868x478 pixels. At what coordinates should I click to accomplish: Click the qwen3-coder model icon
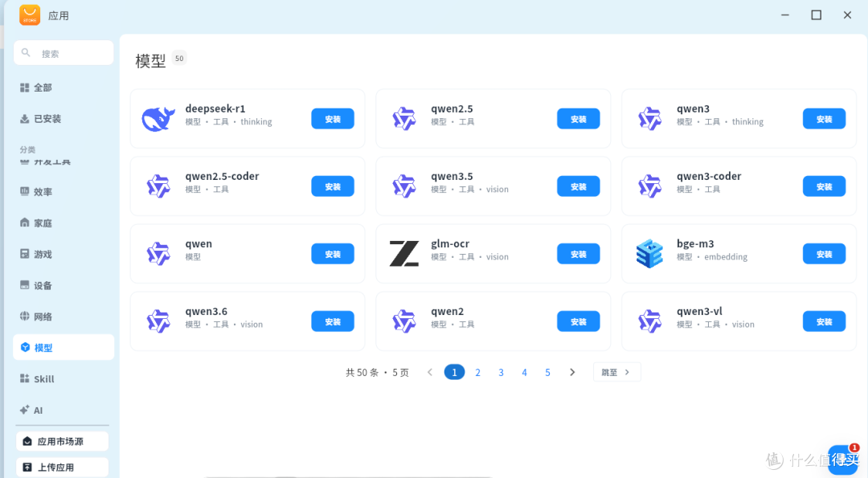pyautogui.click(x=650, y=186)
